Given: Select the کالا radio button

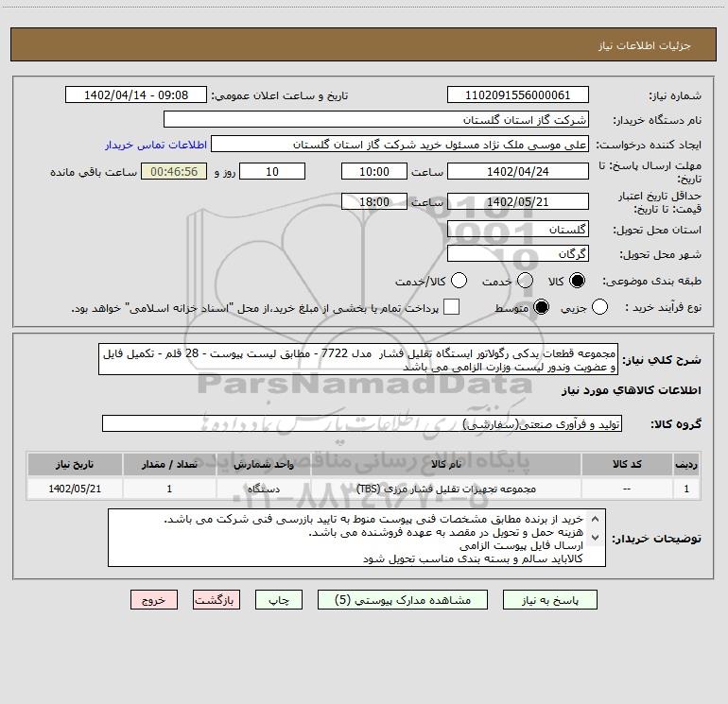Looking at the screenshot, I should tap(577, 281).
